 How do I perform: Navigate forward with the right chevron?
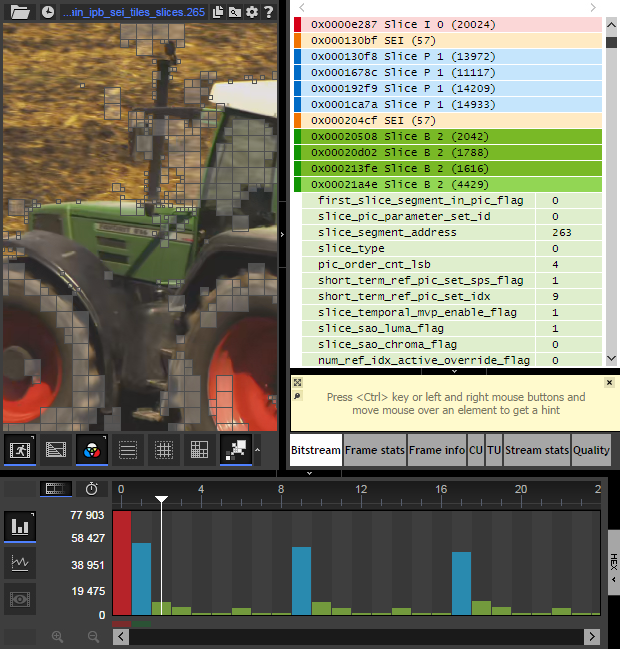tap(593, 7)
